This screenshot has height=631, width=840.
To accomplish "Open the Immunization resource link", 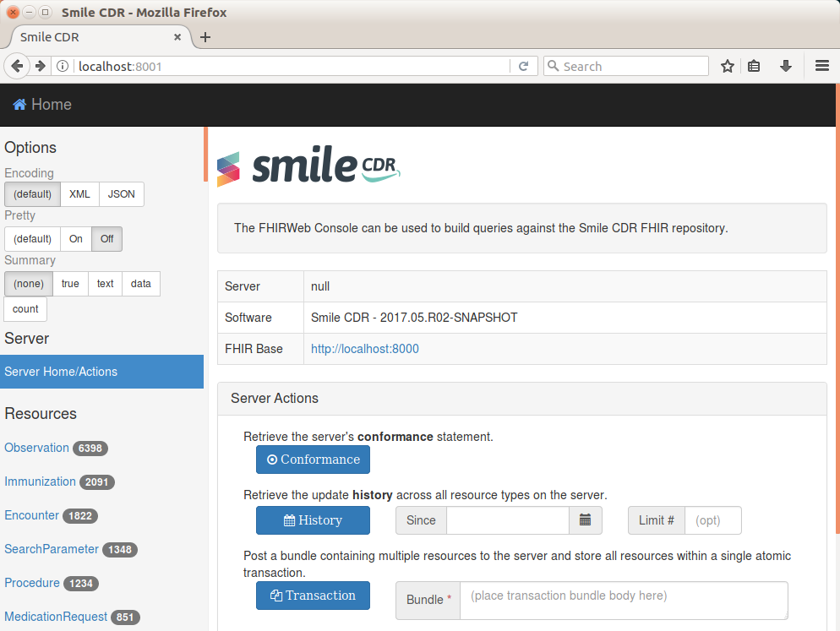I will click(x=41, y=481).
